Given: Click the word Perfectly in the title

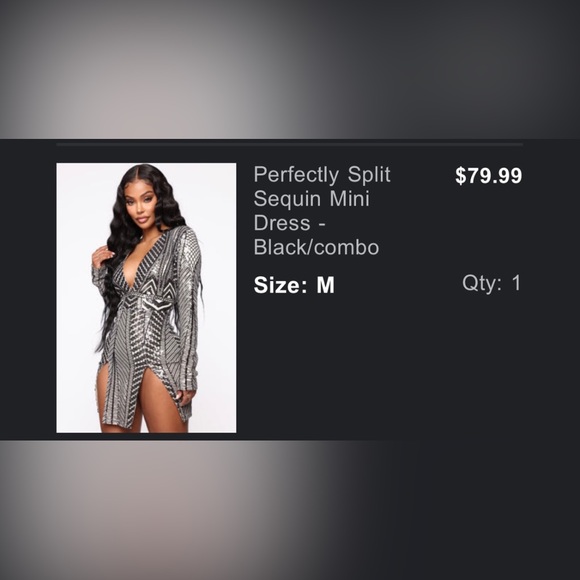Looking at the screenshot, I should point(296,175).
